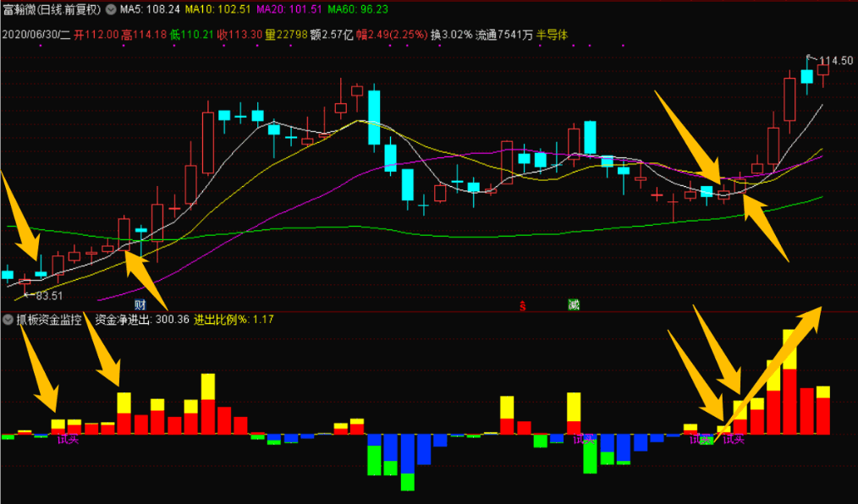Image resolution: width=858 pixels, height=504 pixels.
Task: Click the float shares 流通7541万
Action: pyautogui.click(x=504, y=35)
